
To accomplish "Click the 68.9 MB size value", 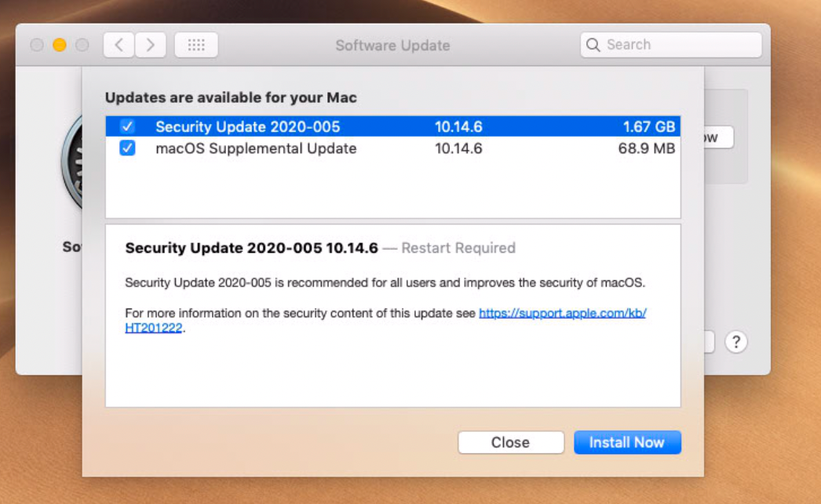I will (647, 148).
